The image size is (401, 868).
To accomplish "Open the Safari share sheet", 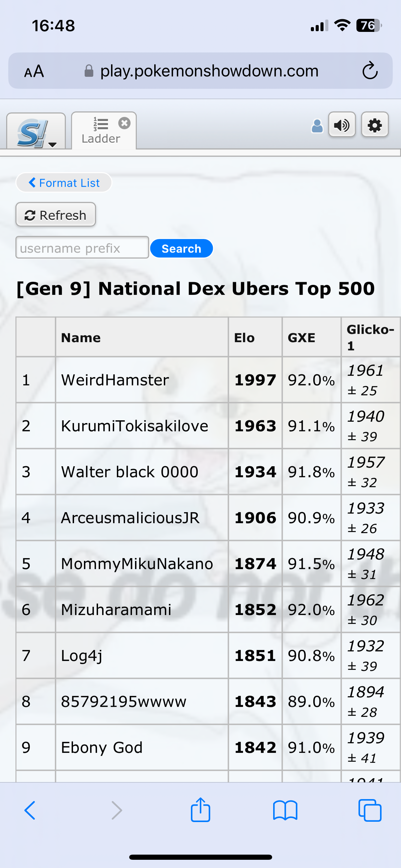I will coord(200,810).
